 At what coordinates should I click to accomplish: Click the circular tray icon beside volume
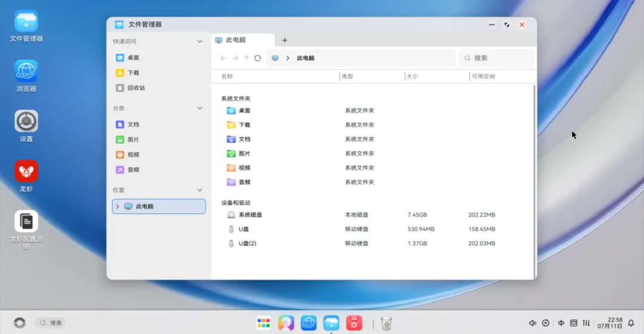point(546,323)
